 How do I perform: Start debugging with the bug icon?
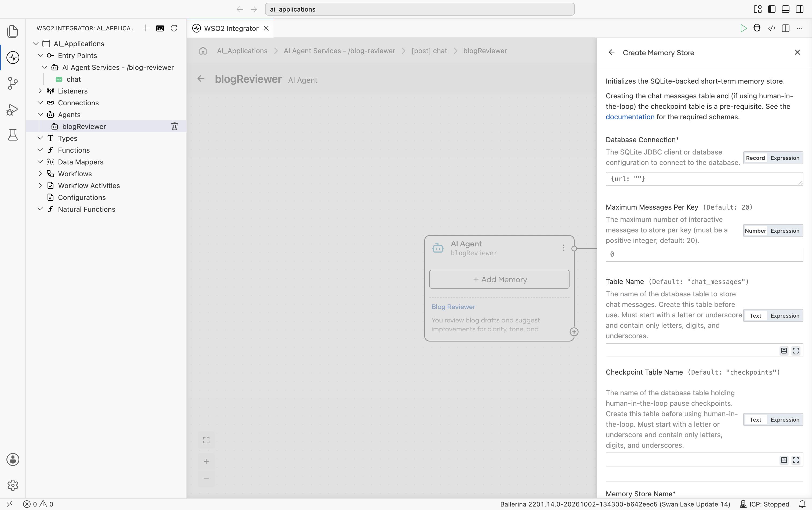(x=757, y=28)
